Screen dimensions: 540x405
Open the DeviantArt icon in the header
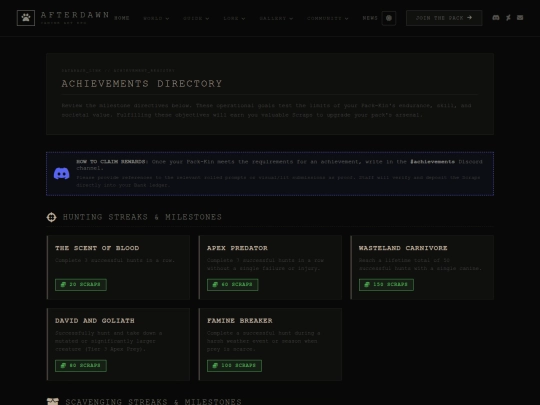tap(508, 18)
